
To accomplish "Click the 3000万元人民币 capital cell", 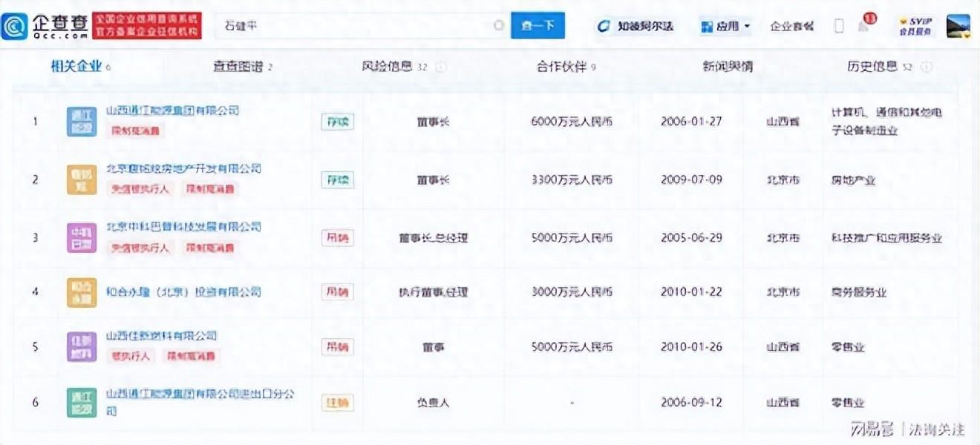I will pyautogui.click(x=572, y=292).
